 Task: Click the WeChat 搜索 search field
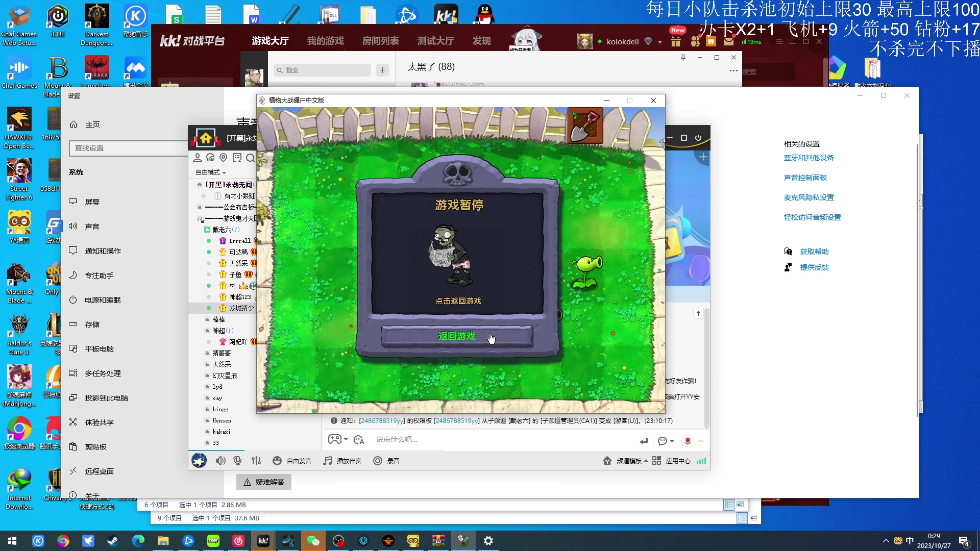[x=323, y=70]
